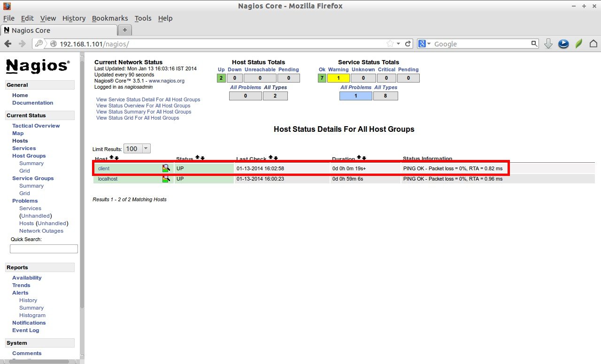Open the Help menu
This screenshot has height=364, width=601.
pyautogui.click(x=165, y=18)
